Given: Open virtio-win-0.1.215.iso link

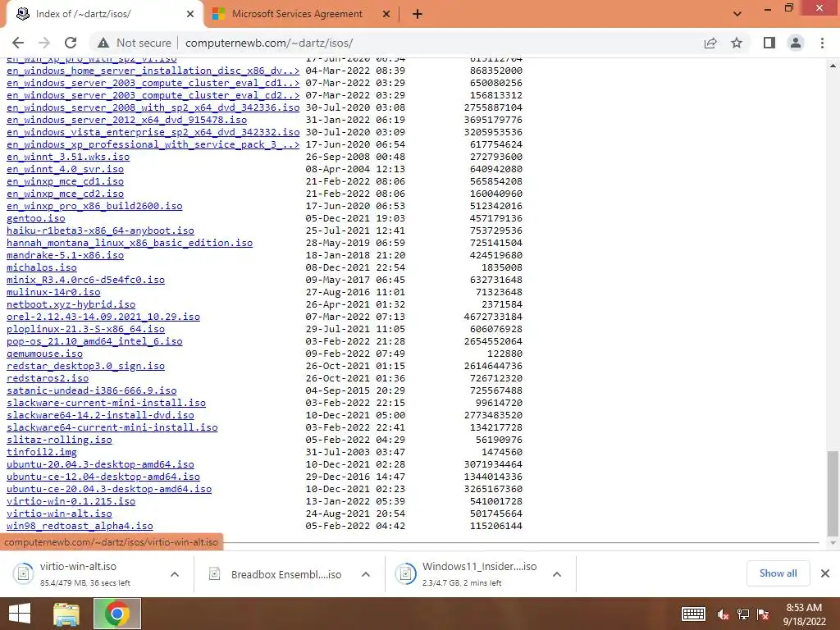Looking at the screenshot, I should click(x=71, y=501).
